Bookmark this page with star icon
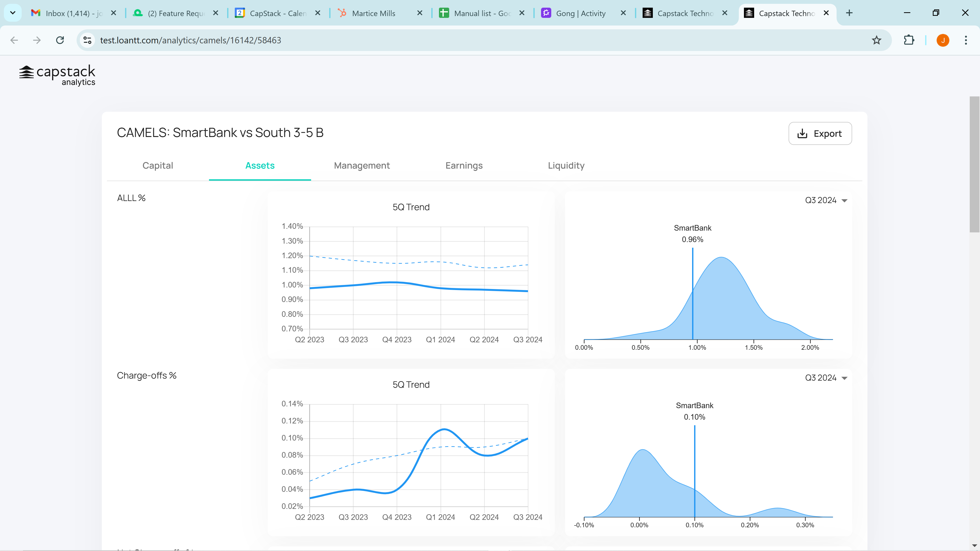Screen dimensions: 980x551 877,40
